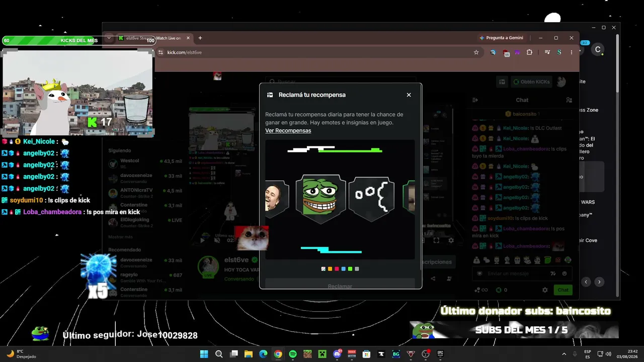Expand the Chrome tab search dropdown
The width and height of the screenshot is (644, 362).
pyautogui.click(x=109, y=38)
